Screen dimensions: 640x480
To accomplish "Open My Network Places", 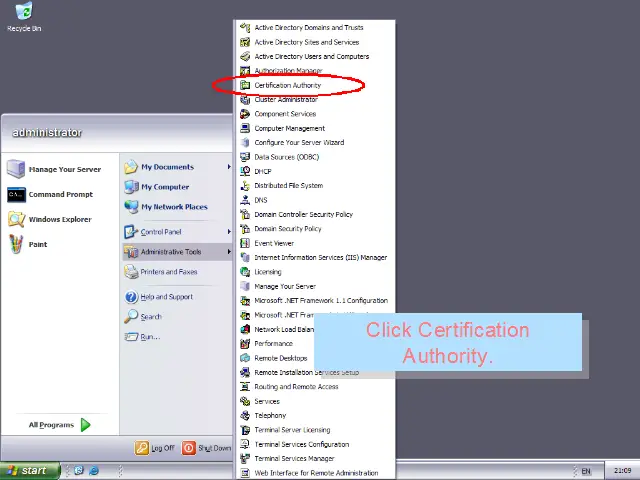I will coord(177,207).
